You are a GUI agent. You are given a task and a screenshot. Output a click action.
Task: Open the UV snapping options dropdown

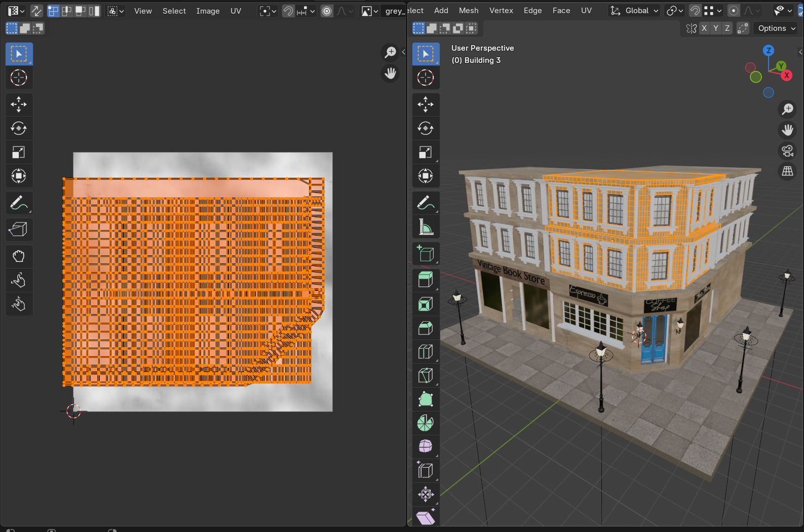[306, 11]
